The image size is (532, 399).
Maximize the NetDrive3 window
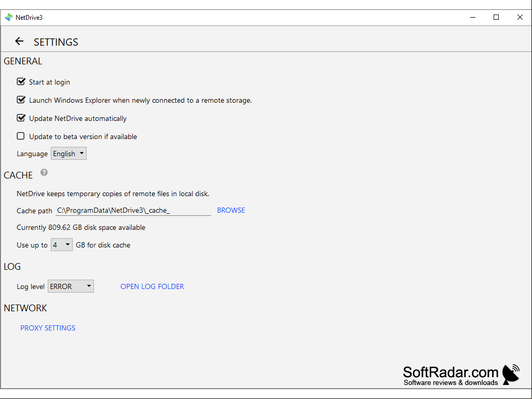pos(496,17)
